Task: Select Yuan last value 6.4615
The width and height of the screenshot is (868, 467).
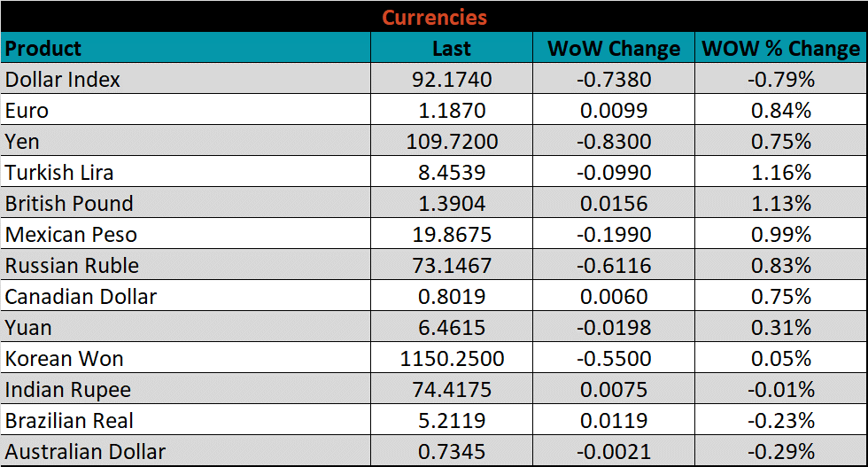Action: pyautogui.click(x=452, y=328)
